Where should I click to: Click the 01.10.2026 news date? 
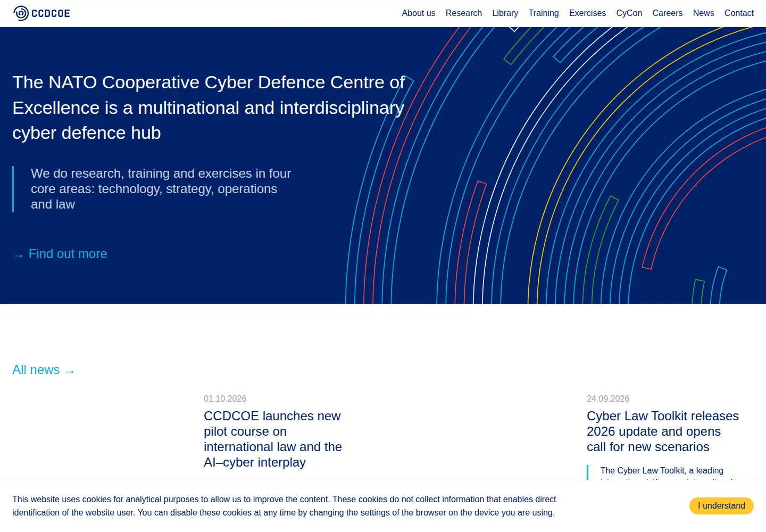[x=225, y=399]
